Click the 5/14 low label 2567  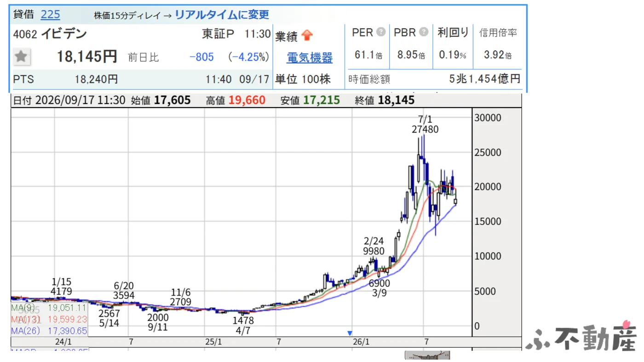[x=109, y=313]
